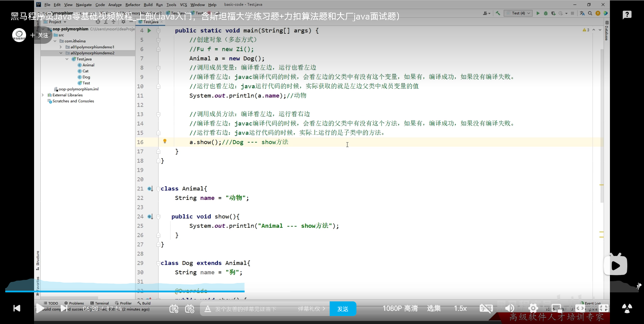644x324 pixels.
Task: Build project with hammer icon
Action: 498,13
